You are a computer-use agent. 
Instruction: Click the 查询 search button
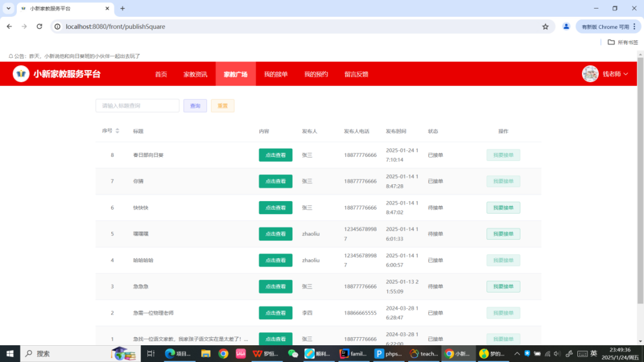coord(195,106)
